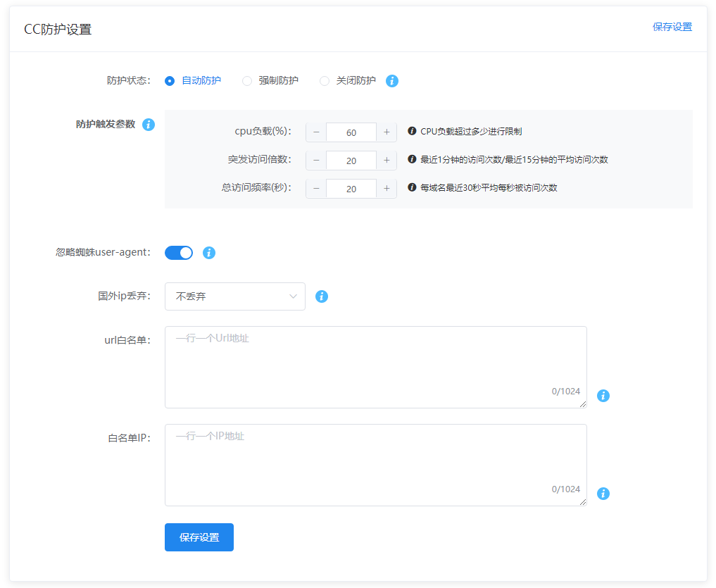Decrease 突发访问倍数 with the minus button
Screen dimensions: 716x588
click(316, 160)
